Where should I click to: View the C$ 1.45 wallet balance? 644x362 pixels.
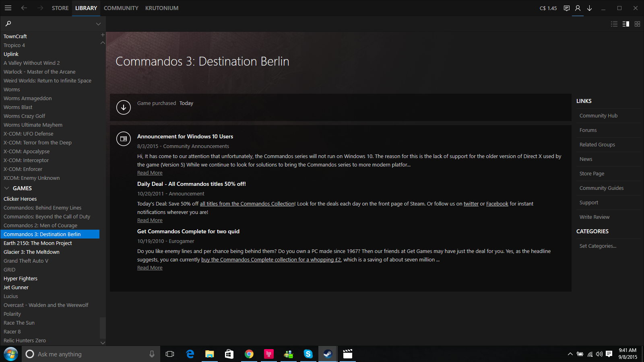click(x=548, y=8)
